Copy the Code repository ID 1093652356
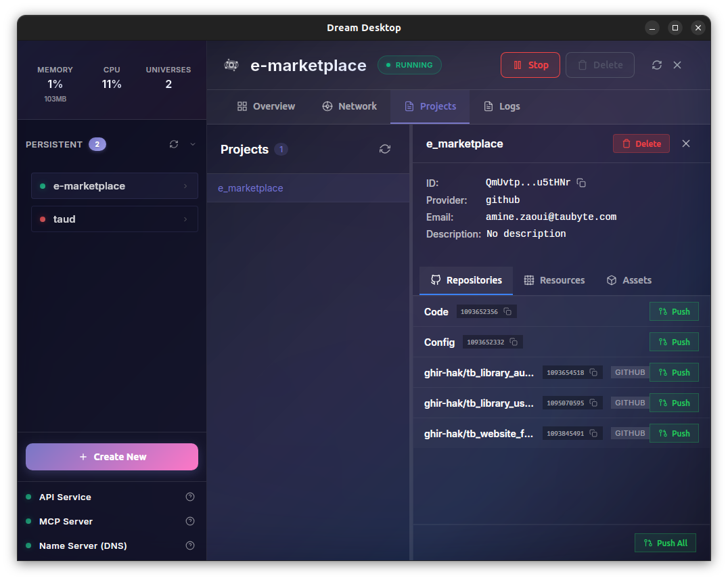The width and height of the screenshot is (728, 580). click(x=507, y=311)
